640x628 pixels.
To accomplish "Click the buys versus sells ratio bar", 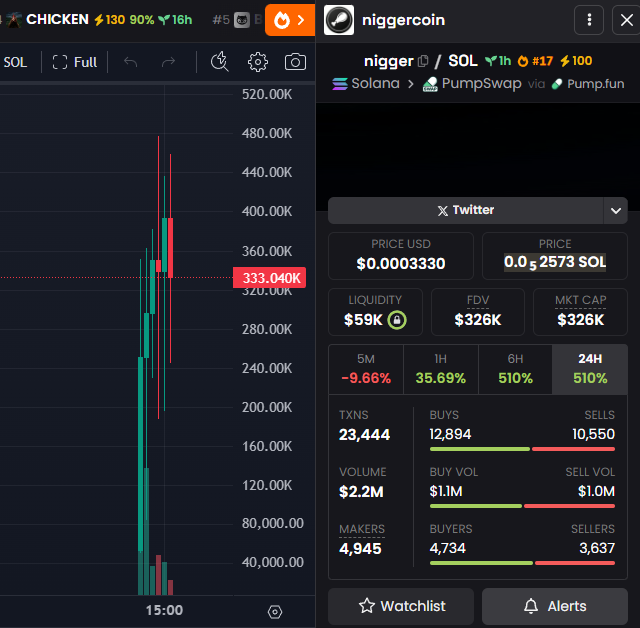I will 522,449.
